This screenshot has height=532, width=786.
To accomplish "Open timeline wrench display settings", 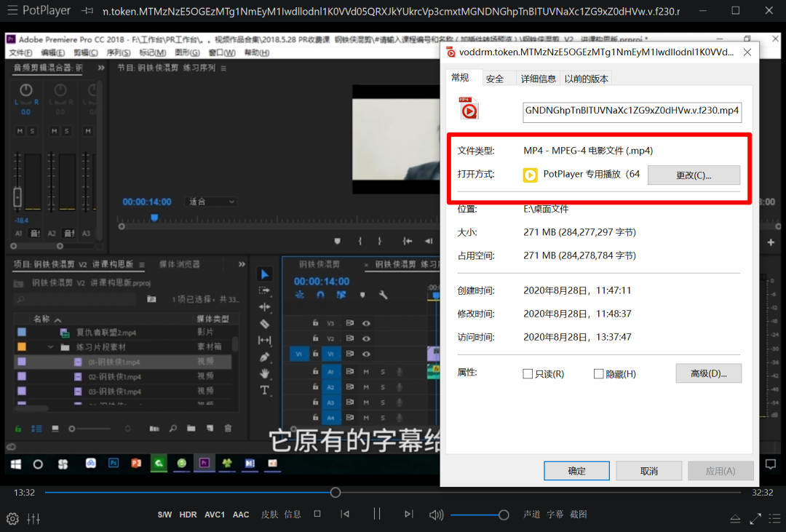I will point(383,295).
